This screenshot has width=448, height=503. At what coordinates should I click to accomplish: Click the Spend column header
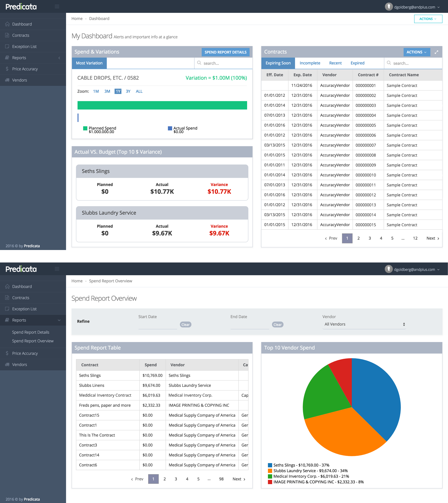(x=153, y=365)
